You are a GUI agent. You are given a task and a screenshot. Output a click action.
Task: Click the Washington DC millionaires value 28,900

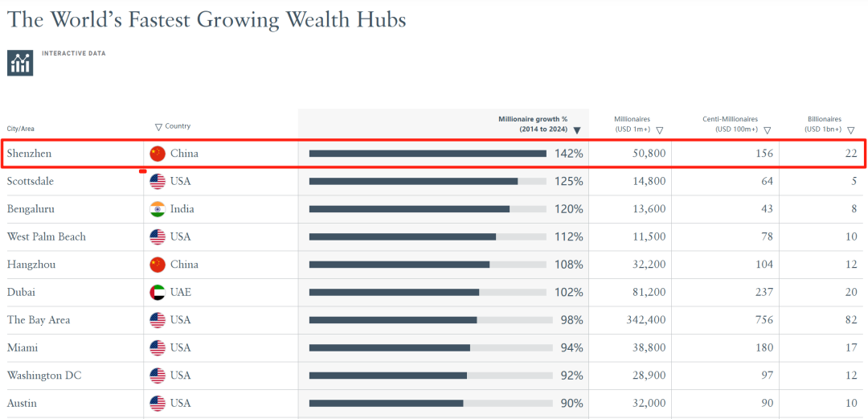pos(646,376)
